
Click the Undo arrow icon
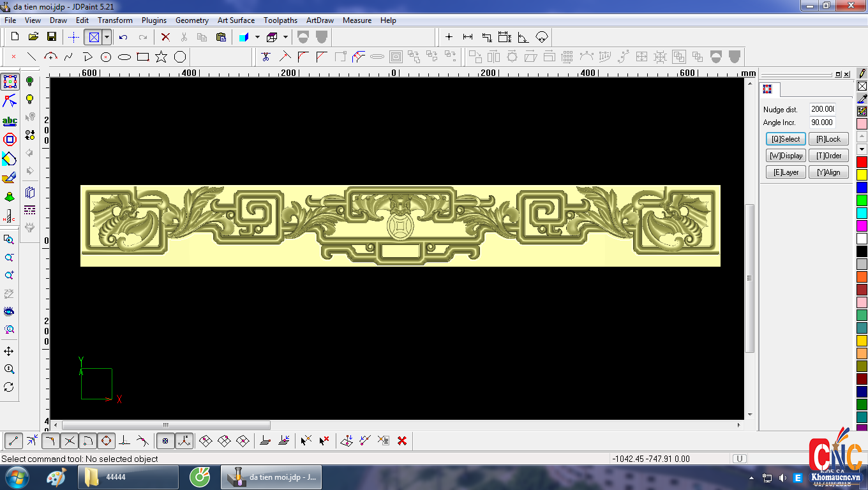pos(123,37)
